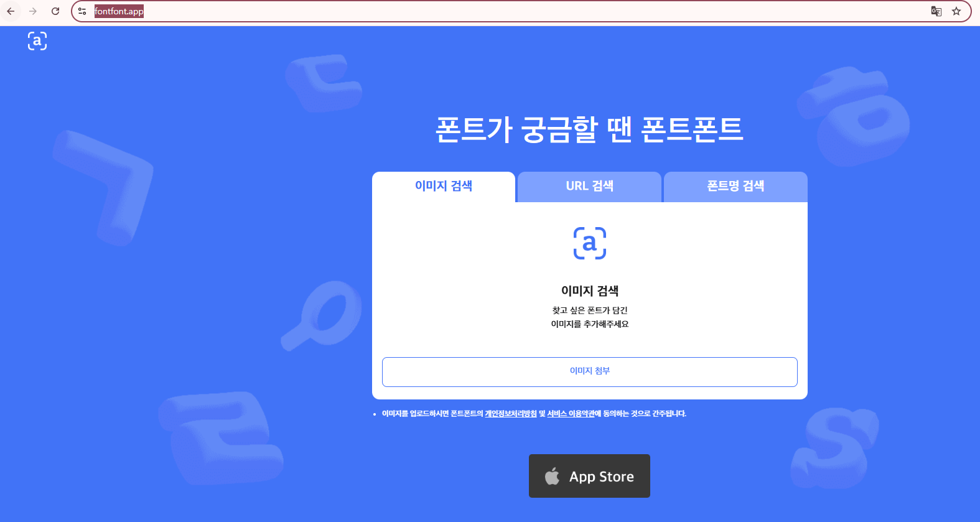The width and height of the screenshot is (980, 522).
Task: Switch to the URL 검색 tab
Action: [x=589, y=186]
